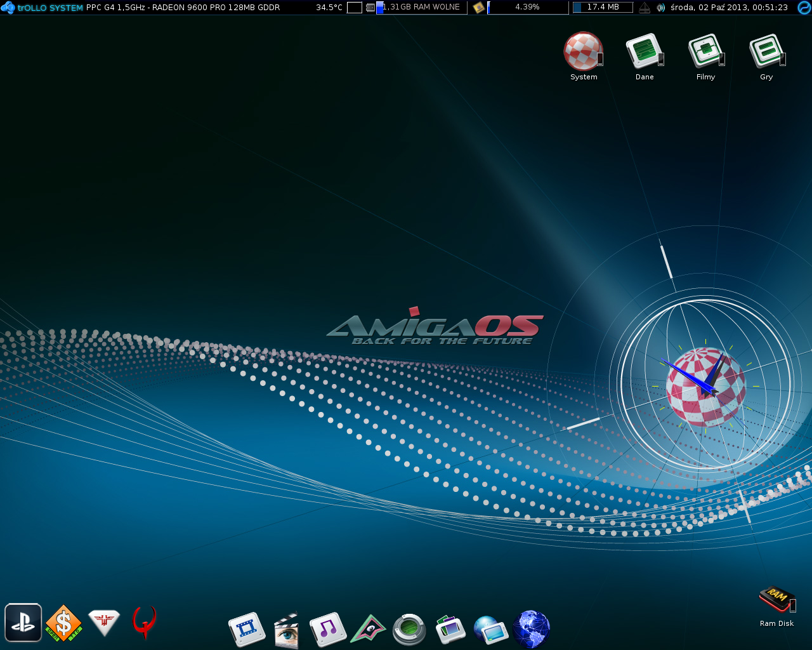This screenshot has height=650, width=812.
Task: Click the tROLLO SYSTEM logo icon
Action: pos(8,8)
